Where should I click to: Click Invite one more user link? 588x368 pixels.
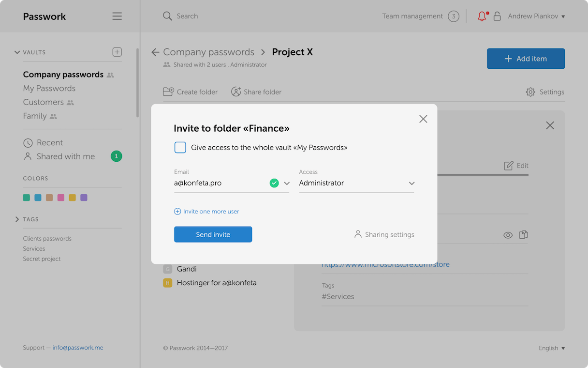pos(211,212)
